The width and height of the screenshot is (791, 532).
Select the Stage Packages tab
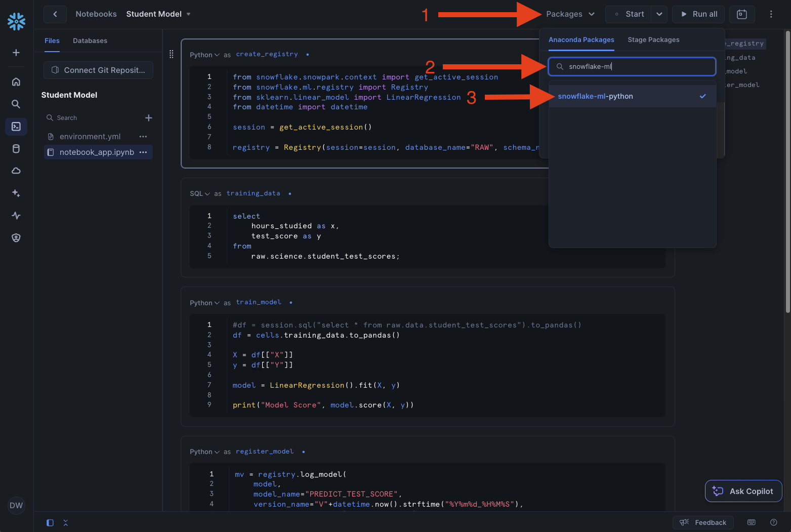pos(653,39)
